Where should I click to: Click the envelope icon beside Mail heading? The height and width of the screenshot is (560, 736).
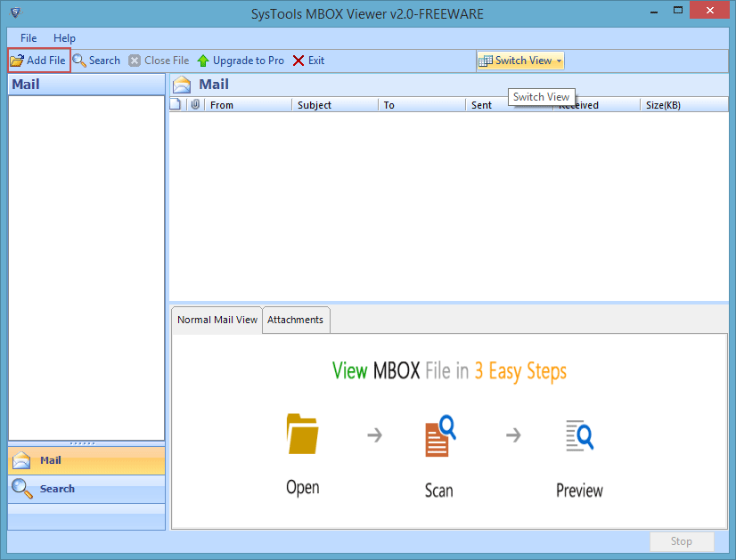pos(182,85)
